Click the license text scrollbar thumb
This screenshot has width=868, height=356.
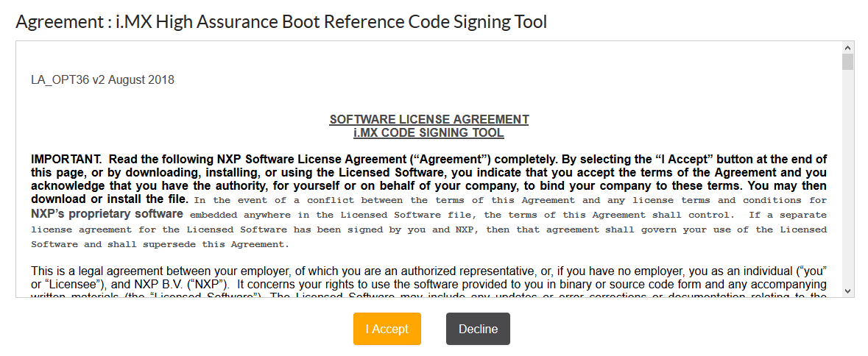coord(847,62)
